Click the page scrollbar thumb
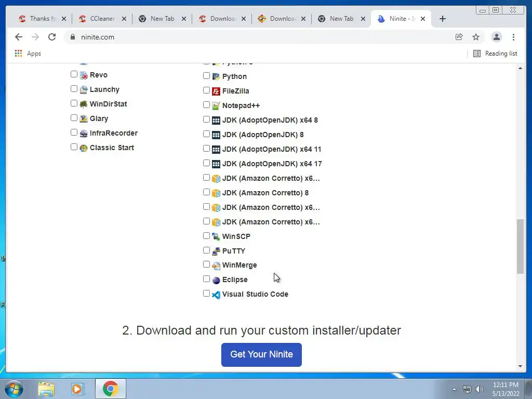 [520, 246]
